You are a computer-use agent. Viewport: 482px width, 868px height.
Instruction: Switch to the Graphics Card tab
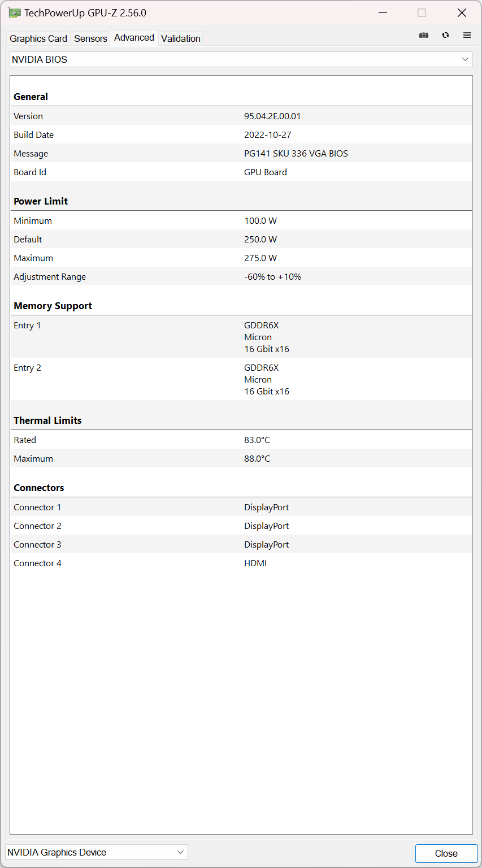pos(38,38)
